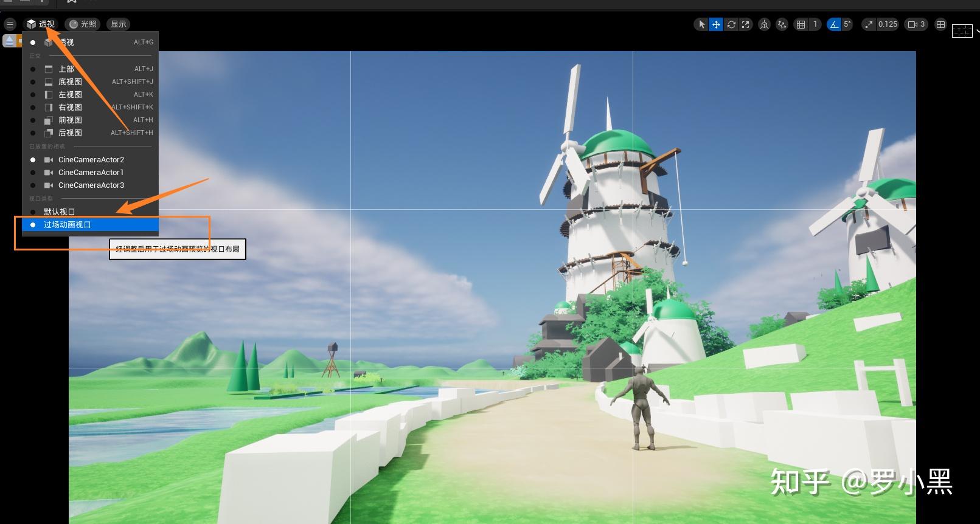Open the 显示 show flags menu
The height and width of the screenshot is (524, 980).
coord(119,24)
